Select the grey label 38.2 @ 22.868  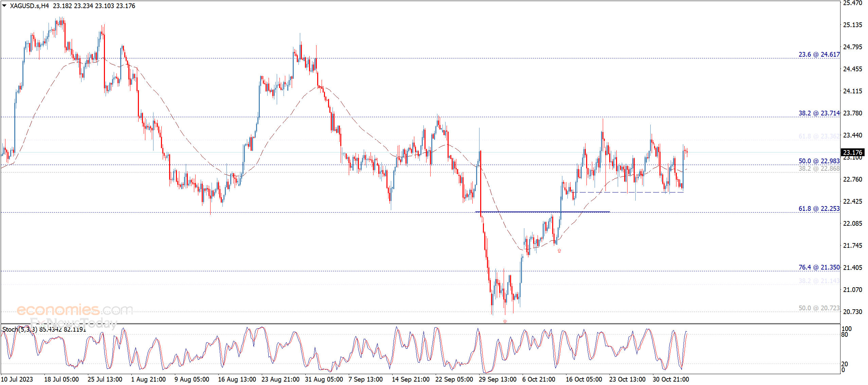click(819, 168)
